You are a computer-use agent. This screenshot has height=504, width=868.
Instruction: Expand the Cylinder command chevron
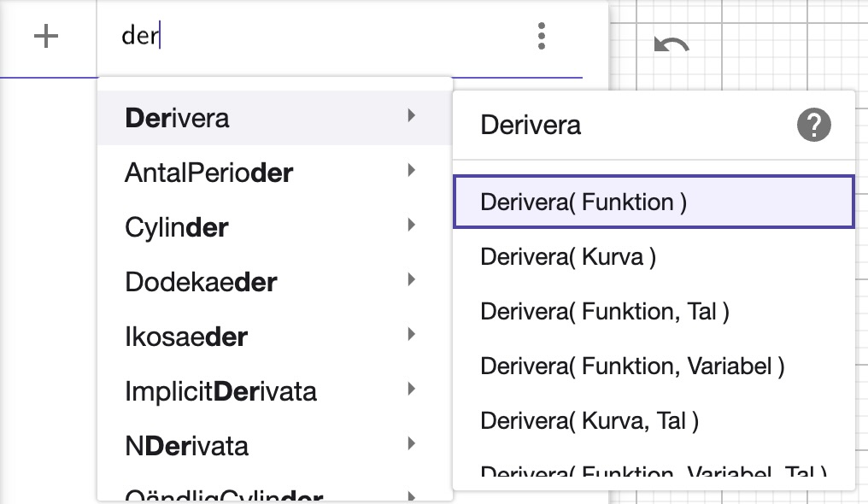(x=412, y=226)
